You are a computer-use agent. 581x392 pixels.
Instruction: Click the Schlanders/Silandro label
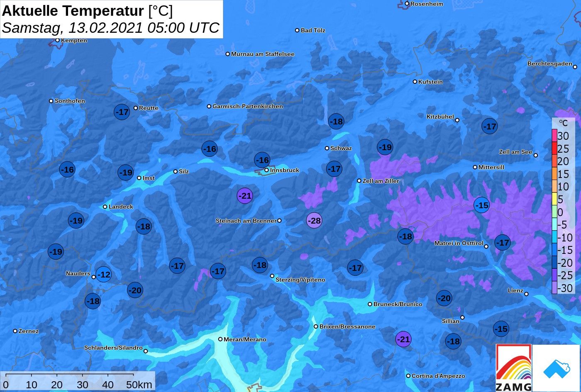(x=113, y=348)
